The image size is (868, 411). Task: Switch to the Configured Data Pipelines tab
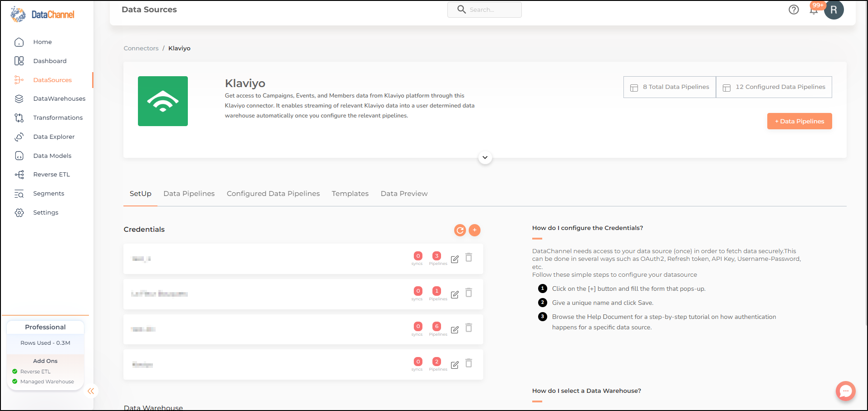(273, 194)
